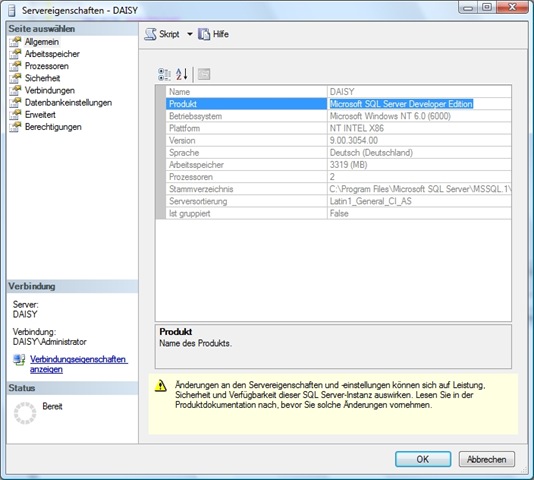The height and width of the screenshot is (480, 534).
Task: Select the Sicherheit page
Action: (42, 78)
